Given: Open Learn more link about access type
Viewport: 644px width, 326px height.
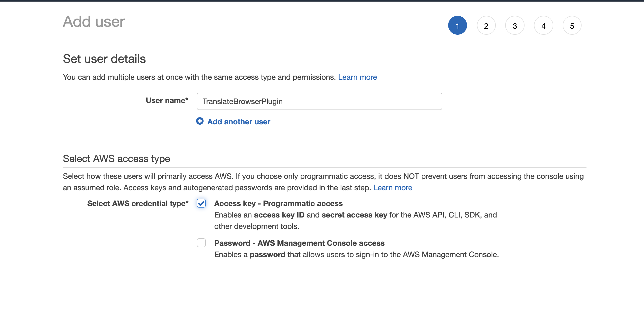Looking at the screenshot, I should coord(392,188).
